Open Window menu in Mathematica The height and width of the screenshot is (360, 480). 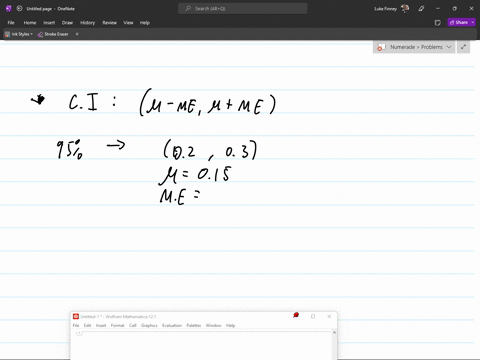(x=213, y=325)
